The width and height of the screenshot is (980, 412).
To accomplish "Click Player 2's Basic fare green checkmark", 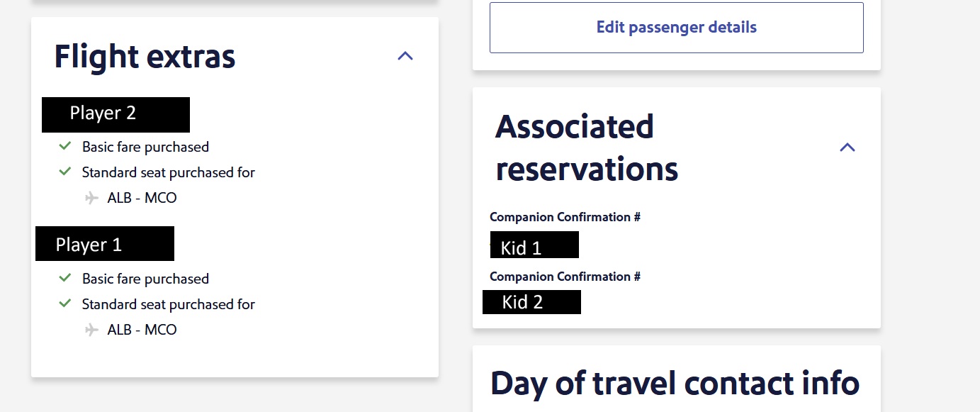I will coord(65,146).
